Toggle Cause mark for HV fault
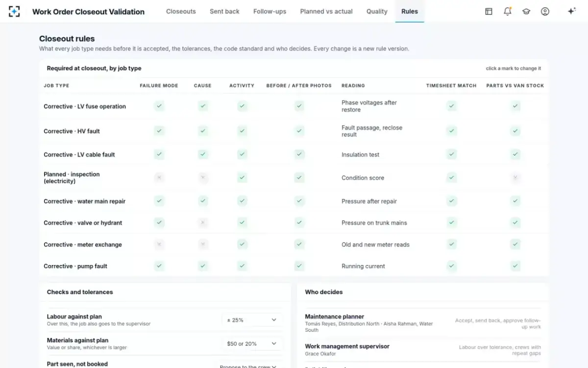Screen dimensions: 588x368 (x=203, y=131)
